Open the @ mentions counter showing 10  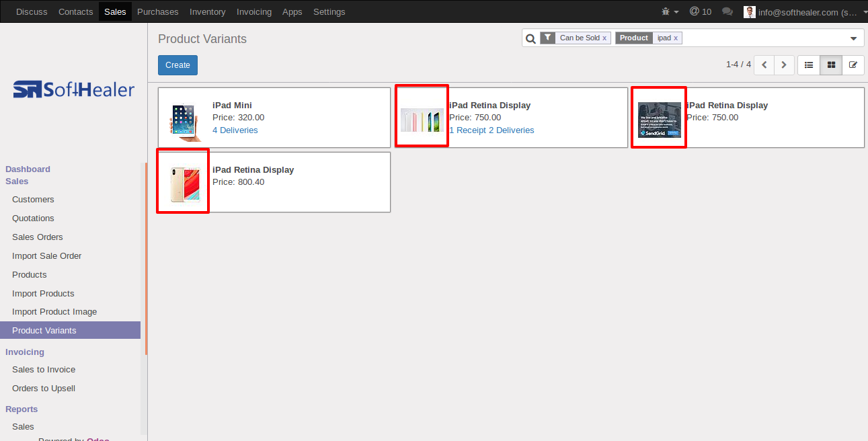coord(701,11)
